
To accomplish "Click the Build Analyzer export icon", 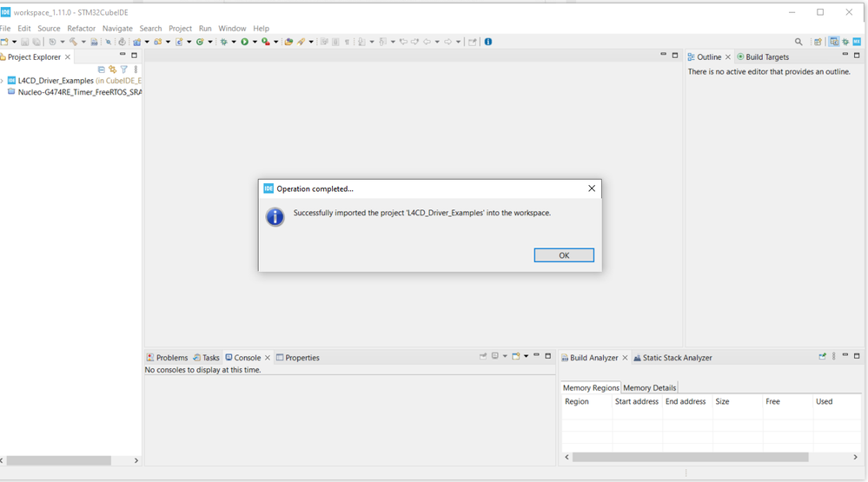I will (x=822, y=356).
